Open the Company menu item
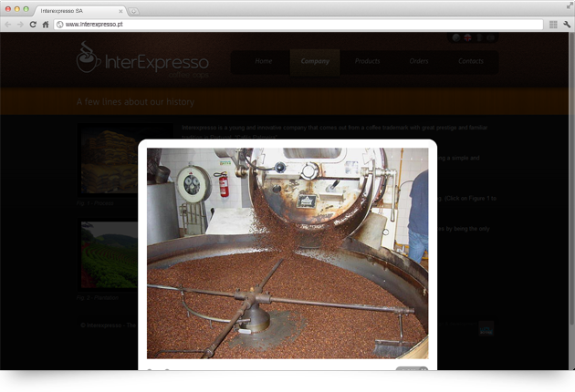The width and height of the screenshot is (575, 392). [x=315, y=61]
